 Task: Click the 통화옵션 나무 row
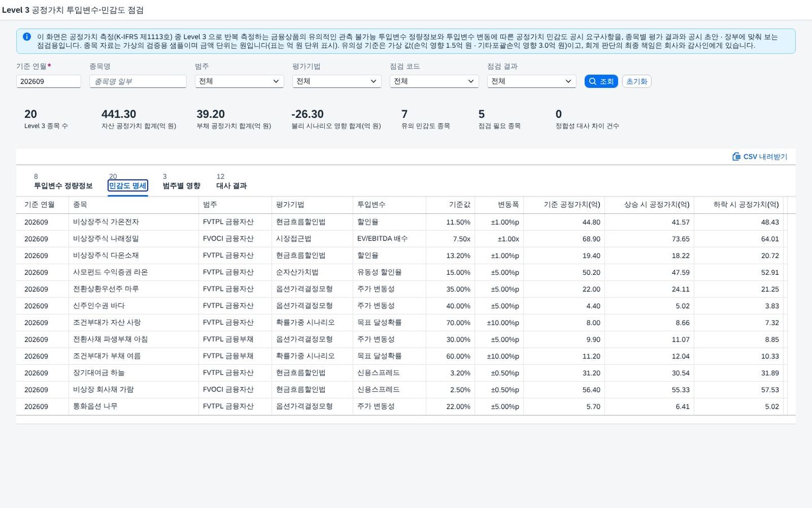pos(401,406)
